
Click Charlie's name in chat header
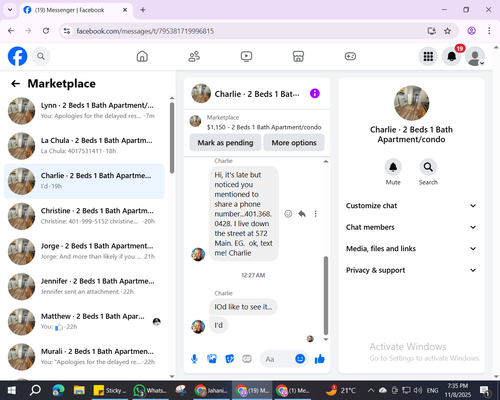[257, 94]
